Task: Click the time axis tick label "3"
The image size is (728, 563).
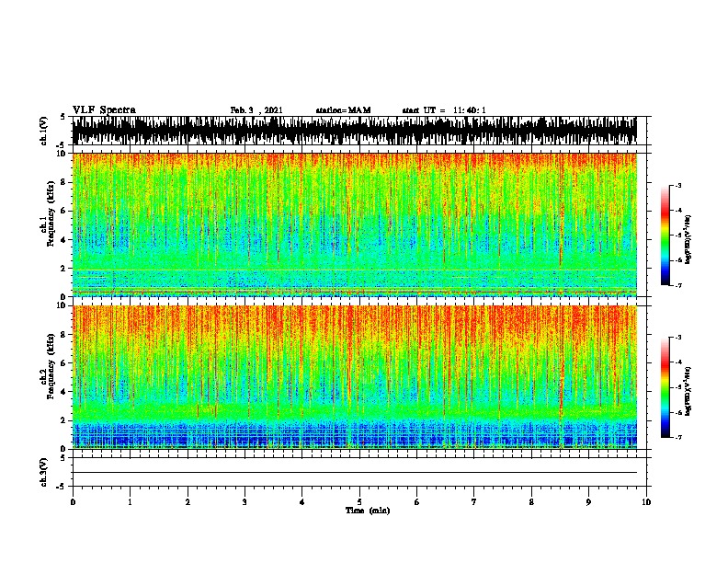Action: tap(245, 501)
